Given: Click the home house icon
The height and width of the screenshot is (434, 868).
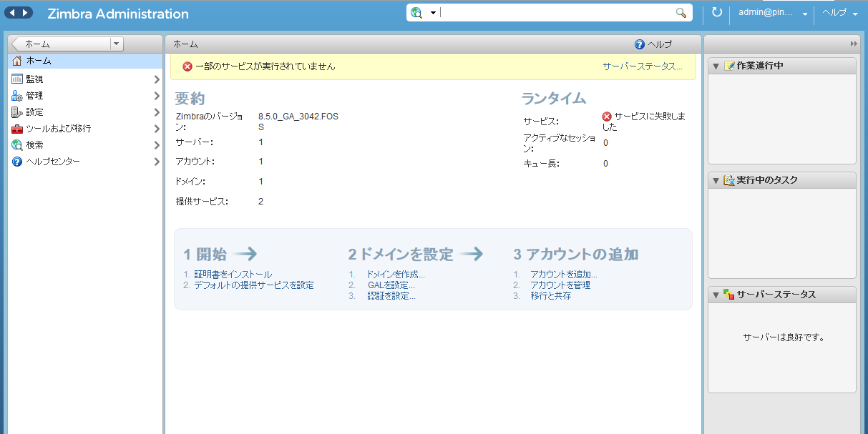Looking at the screenshot, I should [x=17, y=61].
